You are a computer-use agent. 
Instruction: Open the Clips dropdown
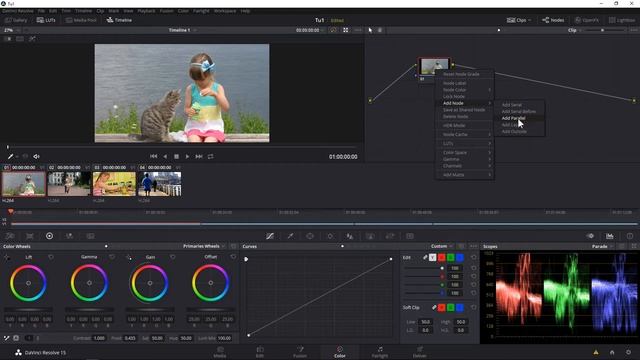coord(519,20)
